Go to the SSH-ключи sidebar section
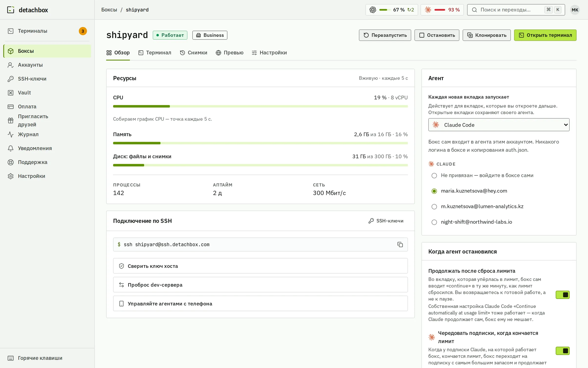 (x=47, y=79)
